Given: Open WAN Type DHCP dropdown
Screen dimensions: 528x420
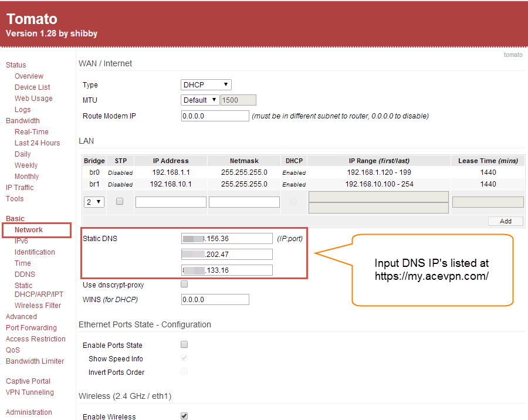Looking at the screenshot, I should 206,84.
